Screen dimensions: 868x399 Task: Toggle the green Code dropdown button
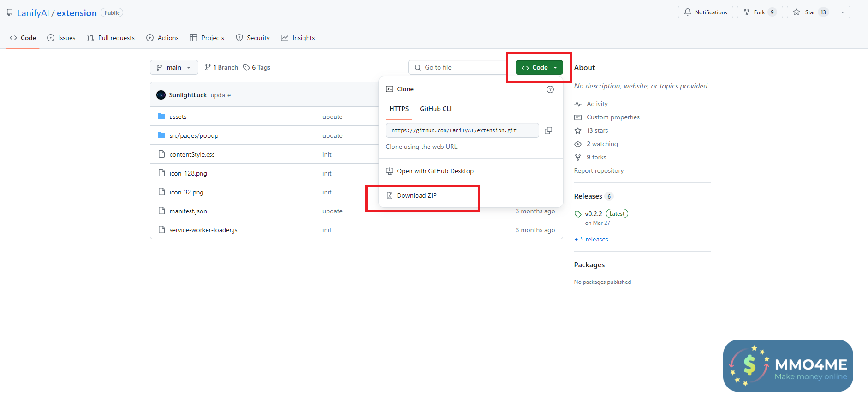click(539, 67)
